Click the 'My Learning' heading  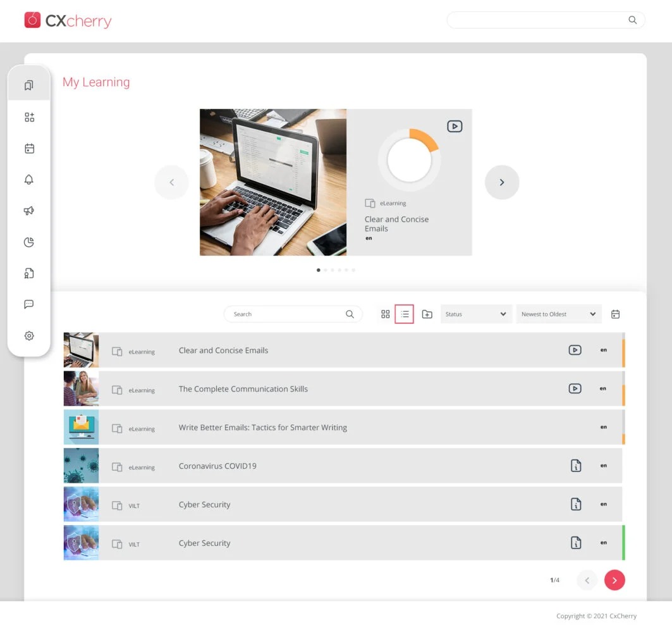[x=96, y=82]
